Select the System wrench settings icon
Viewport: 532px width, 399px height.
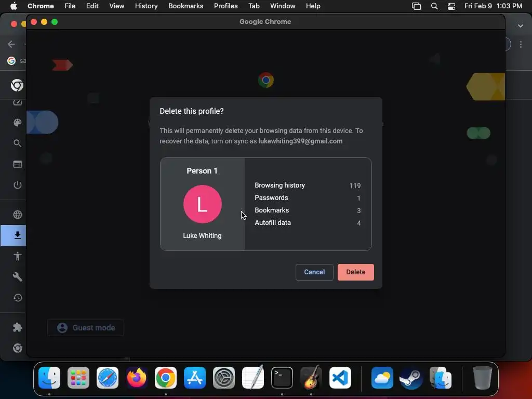(x=18, y=277)
